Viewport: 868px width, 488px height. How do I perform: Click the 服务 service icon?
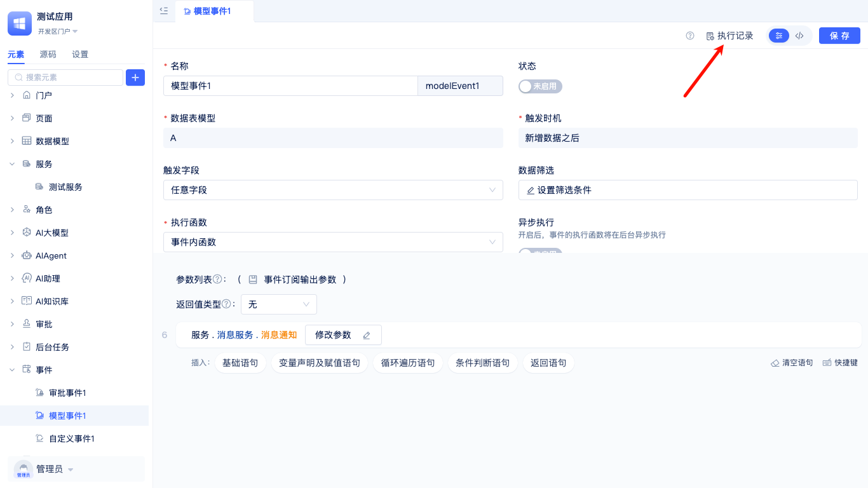(27, 164)
